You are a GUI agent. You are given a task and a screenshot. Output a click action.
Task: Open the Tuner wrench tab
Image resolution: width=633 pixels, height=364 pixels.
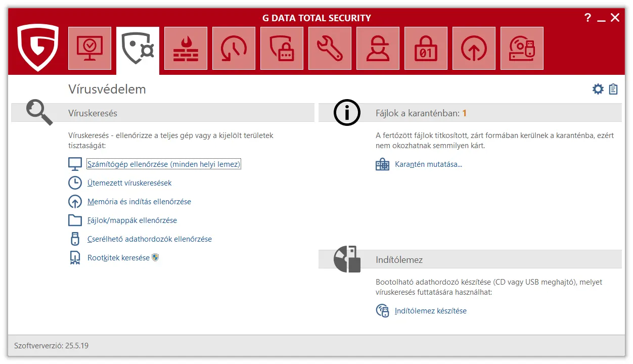(330, 49)
